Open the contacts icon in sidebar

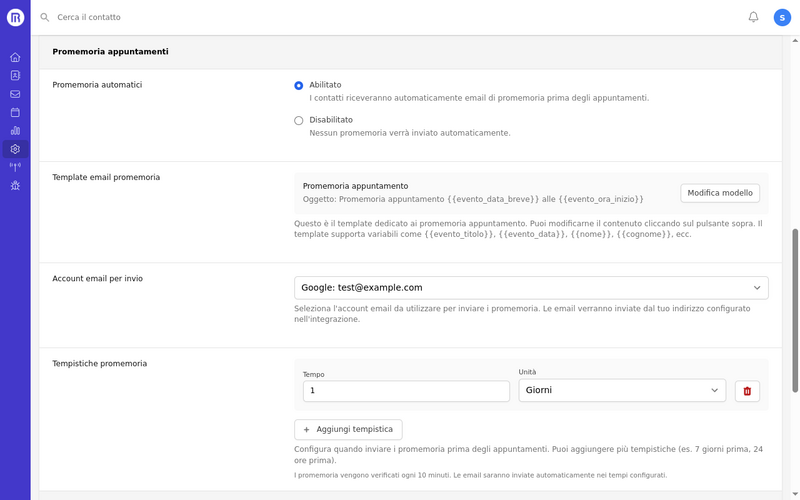pos(15,75)
